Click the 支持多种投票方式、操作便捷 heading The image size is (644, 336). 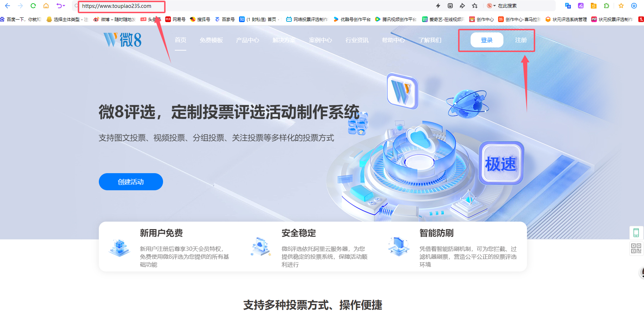[313, 305]
